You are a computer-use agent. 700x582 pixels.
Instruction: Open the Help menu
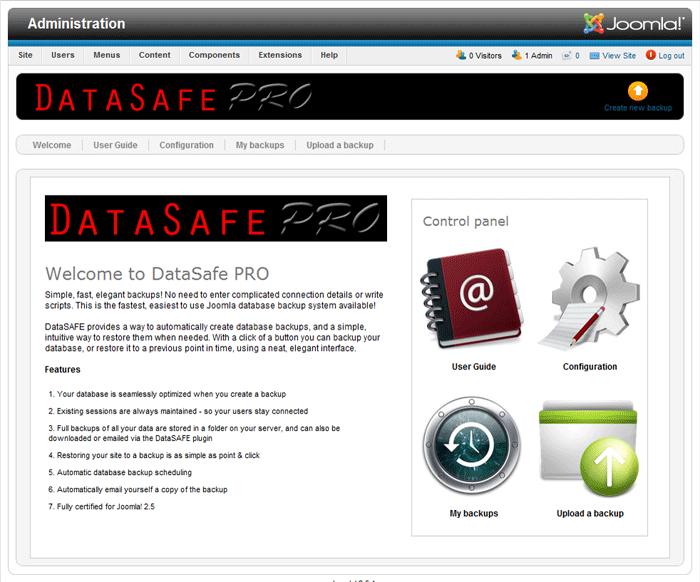coord(329,55)
